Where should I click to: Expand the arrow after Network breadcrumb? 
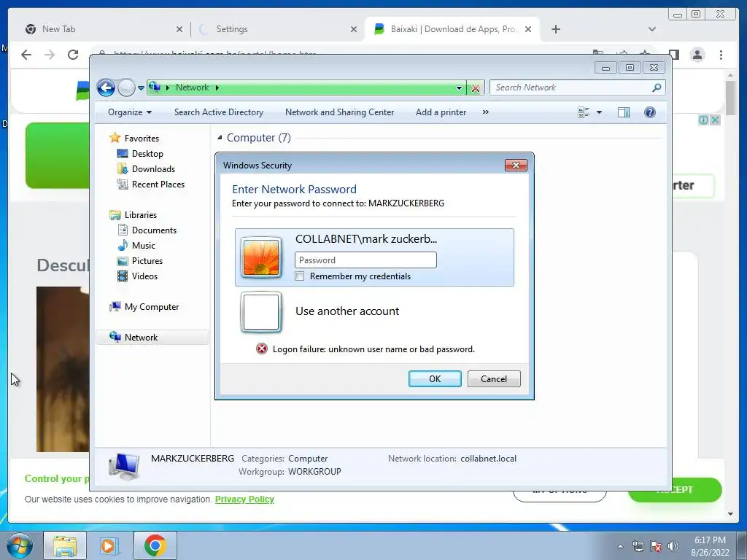pyautogui.click(x=217, y=87)
